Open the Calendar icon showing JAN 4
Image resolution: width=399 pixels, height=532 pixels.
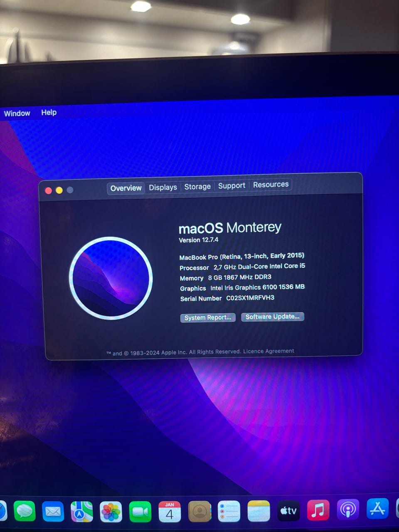[170, 511]
